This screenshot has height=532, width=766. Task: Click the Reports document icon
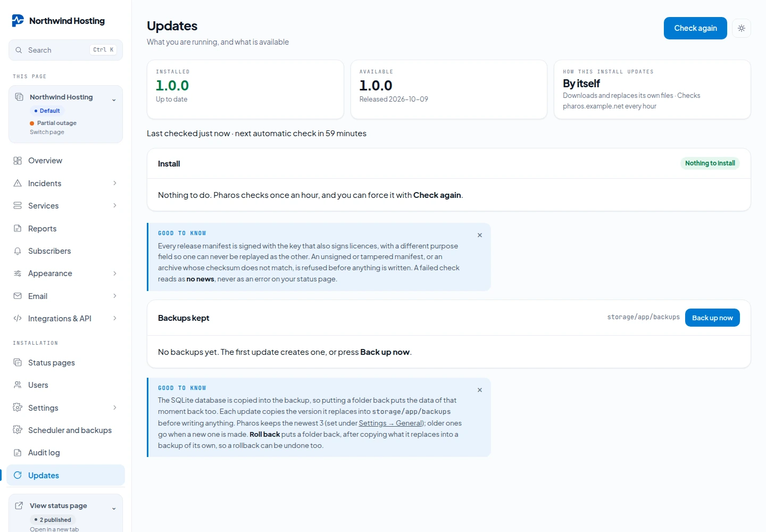[18, 228]
